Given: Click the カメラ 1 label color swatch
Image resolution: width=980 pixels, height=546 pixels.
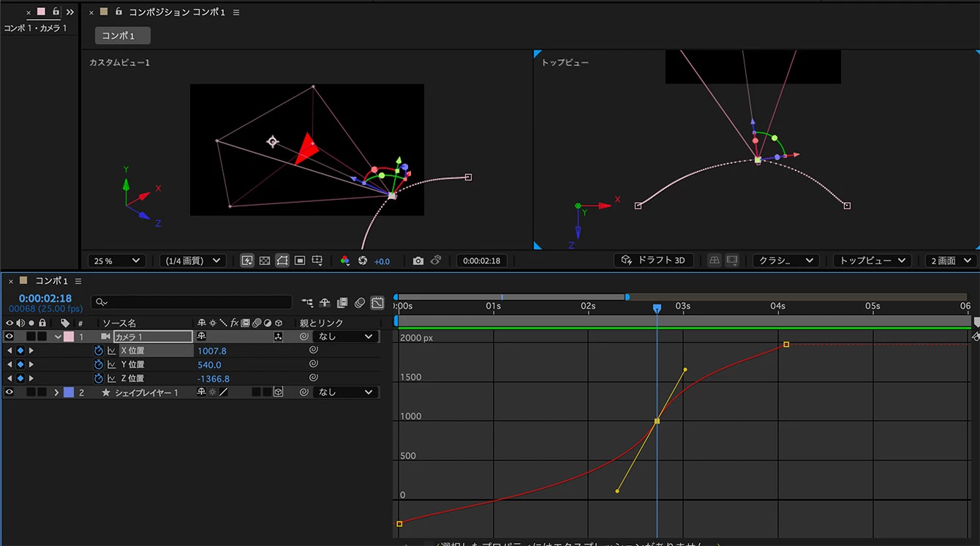Looking at the screenshot, I should tap(69, 337).
